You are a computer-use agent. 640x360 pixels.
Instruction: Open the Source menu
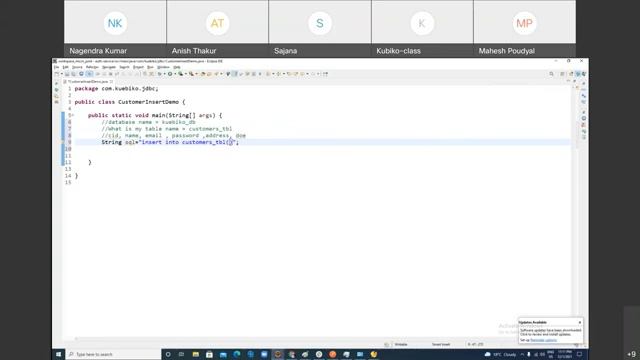(x=77, y=67)
